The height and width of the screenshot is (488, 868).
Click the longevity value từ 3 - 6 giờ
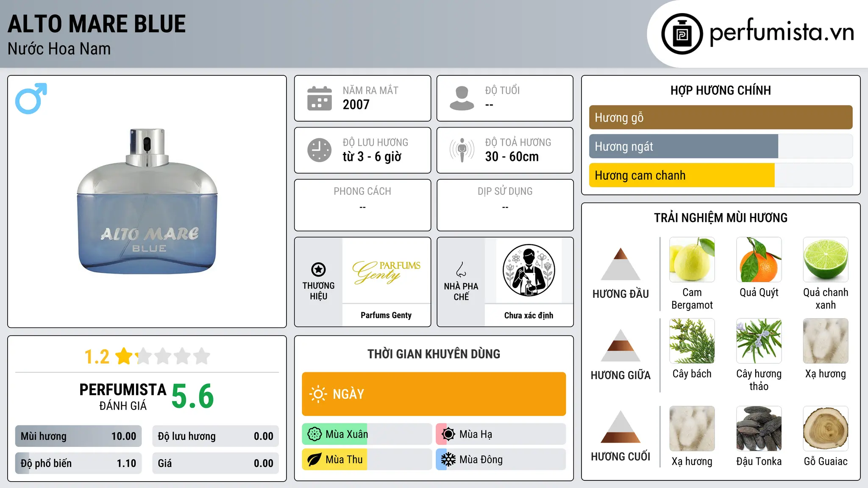[x=372, y=157]
